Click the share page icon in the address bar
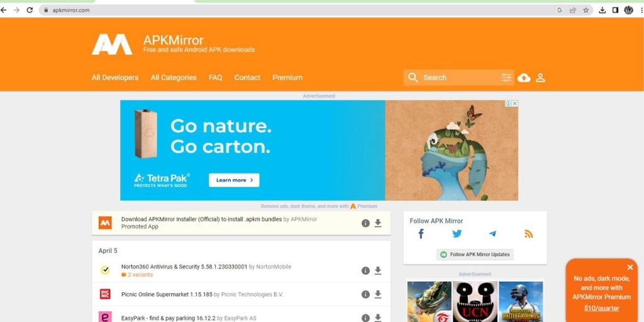 (x=572, y=10)
